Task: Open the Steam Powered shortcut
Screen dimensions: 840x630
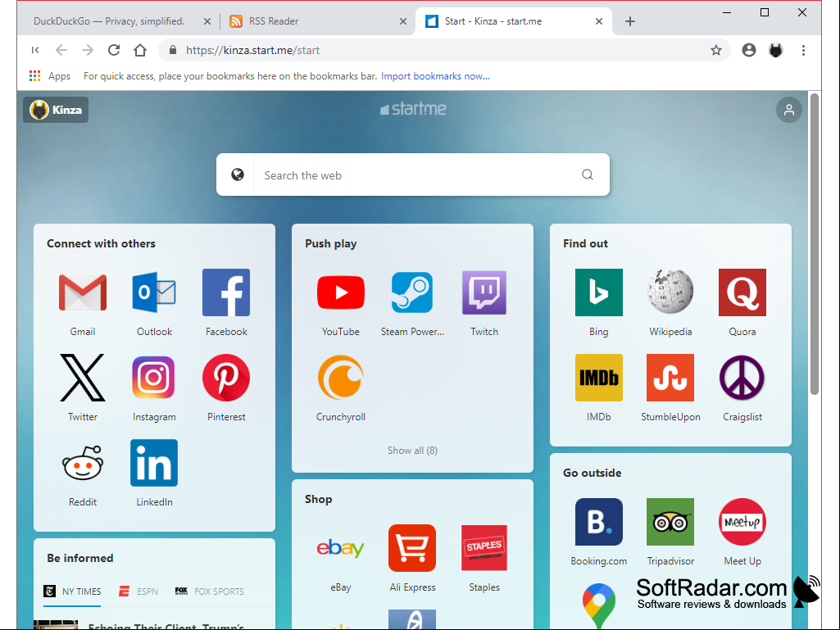Action: coord(412,292)
